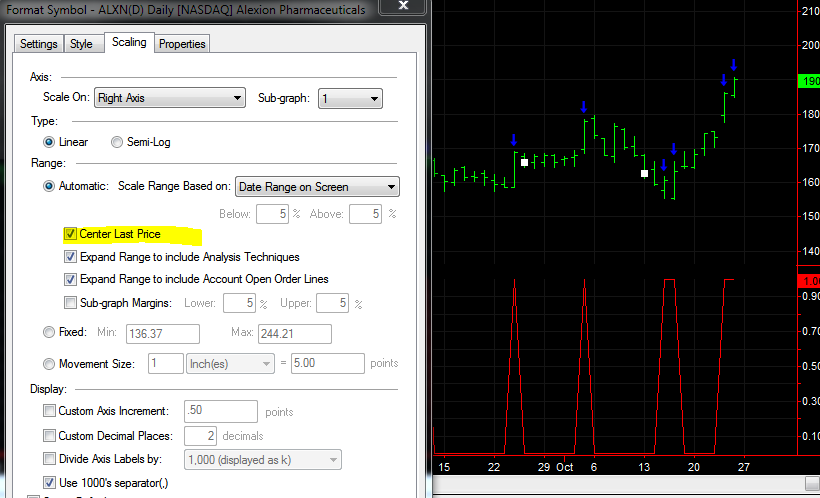820x498 pixels.
Task: Click the white square marker near 13
Action: click(644, 173)
